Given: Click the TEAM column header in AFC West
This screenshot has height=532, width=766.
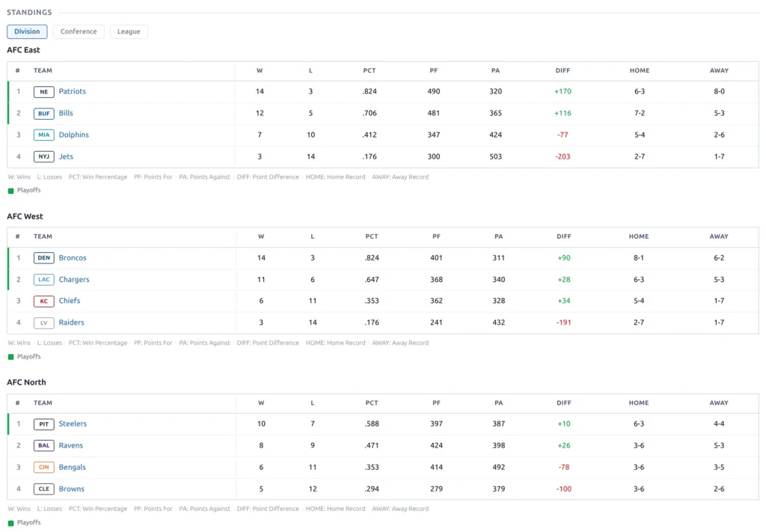Looking at the screenshot, I should pos(43,236).
